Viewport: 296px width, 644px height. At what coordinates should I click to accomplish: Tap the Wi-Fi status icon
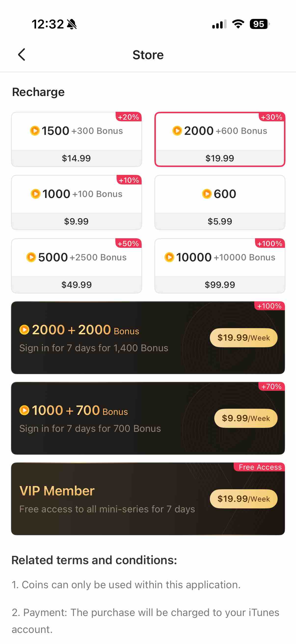tap(238, 24)
